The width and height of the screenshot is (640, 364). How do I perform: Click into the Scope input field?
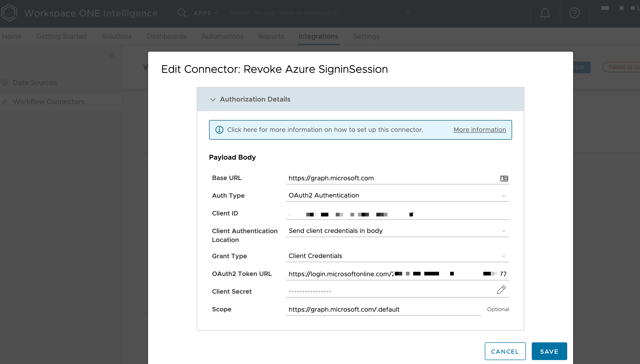pos(383,309)
